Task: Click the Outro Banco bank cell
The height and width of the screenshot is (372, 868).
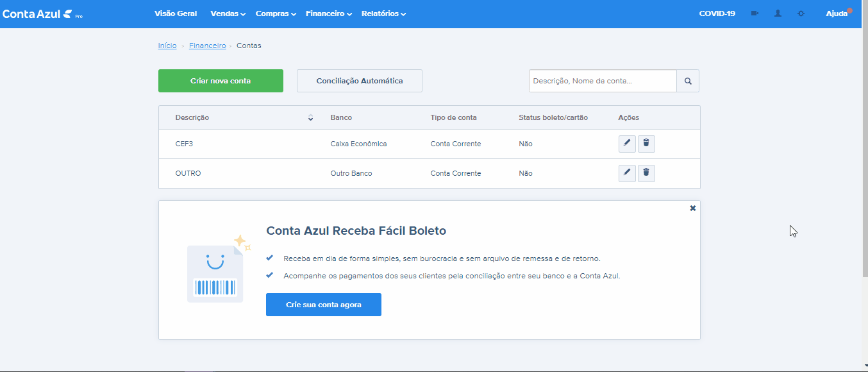Action: click(x=351, y=173)
